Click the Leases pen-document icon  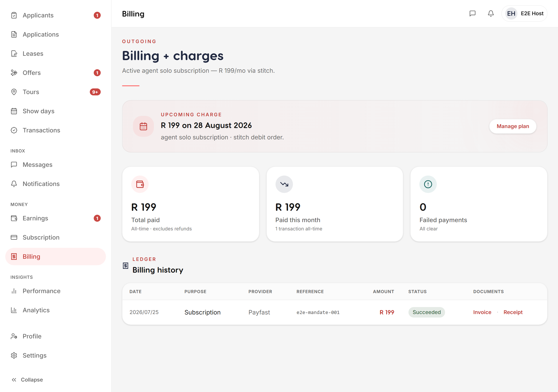click(14, 54)
